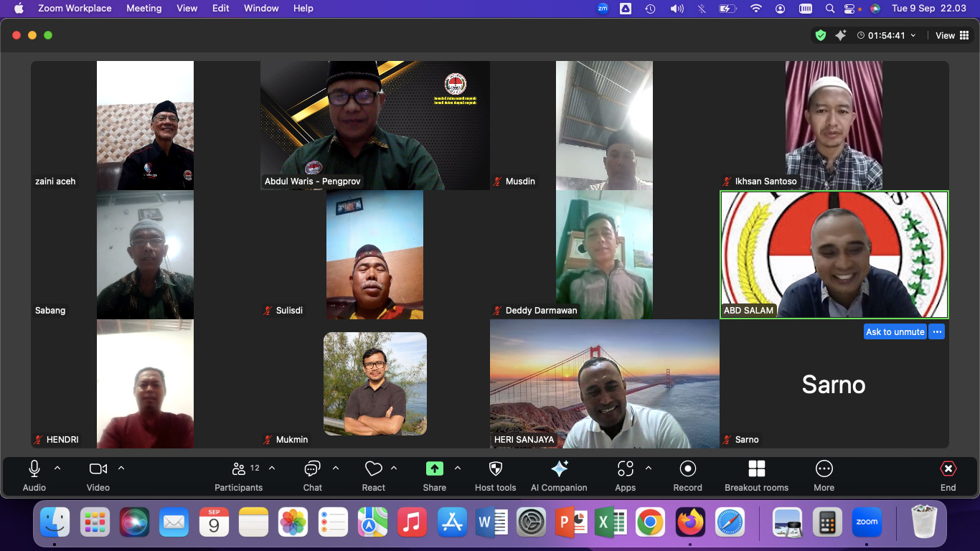Open Google Chrome from the Dock

pos(650,522)
